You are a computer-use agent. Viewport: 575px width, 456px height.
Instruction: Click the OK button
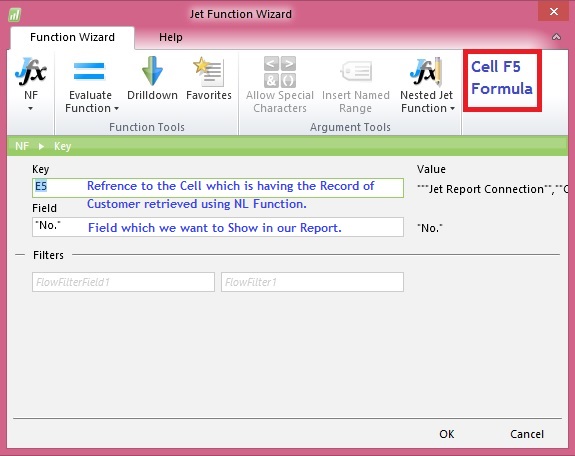447,434
